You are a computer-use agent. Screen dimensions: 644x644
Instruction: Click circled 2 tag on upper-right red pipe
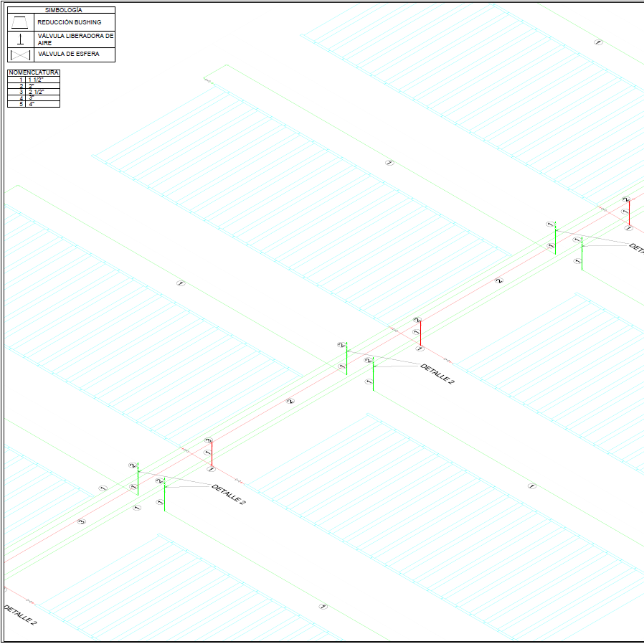(499, 281)
